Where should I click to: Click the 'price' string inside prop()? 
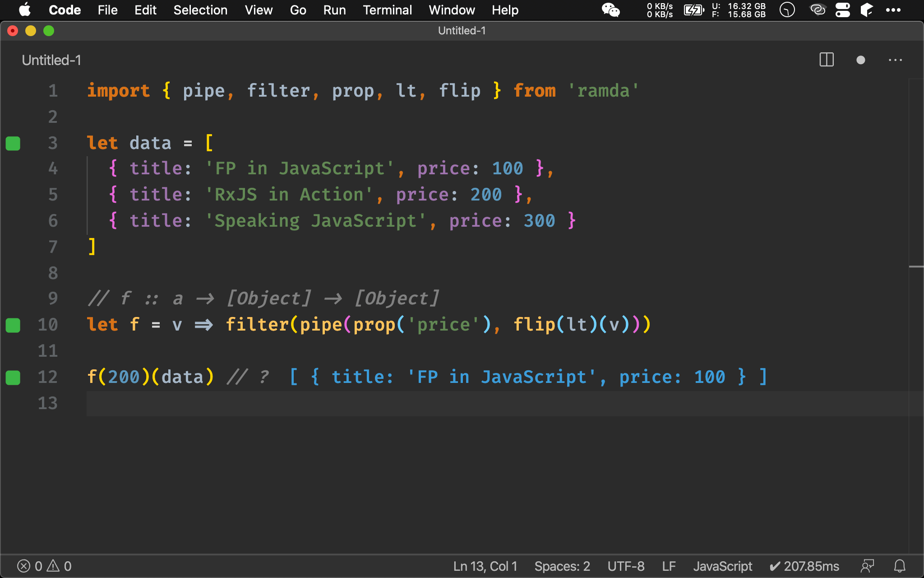(x=444, y=325)
